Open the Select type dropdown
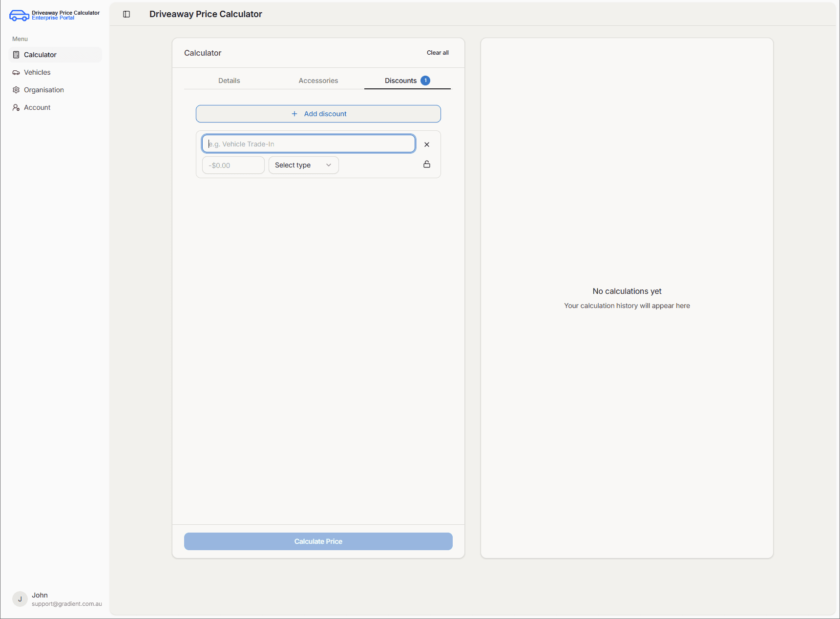840x619 pixels. click(x=303, y=165)
